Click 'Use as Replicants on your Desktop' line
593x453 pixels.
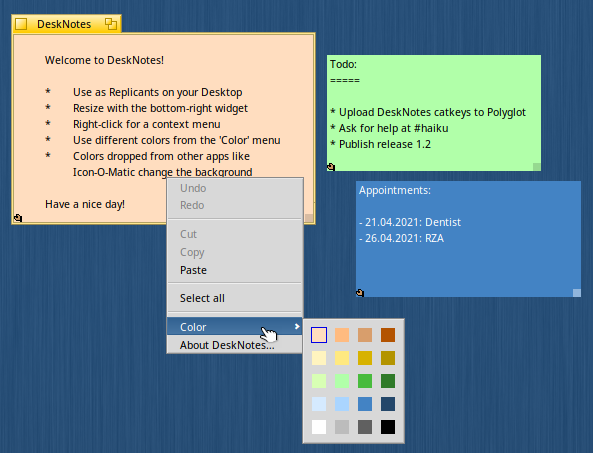158,92
